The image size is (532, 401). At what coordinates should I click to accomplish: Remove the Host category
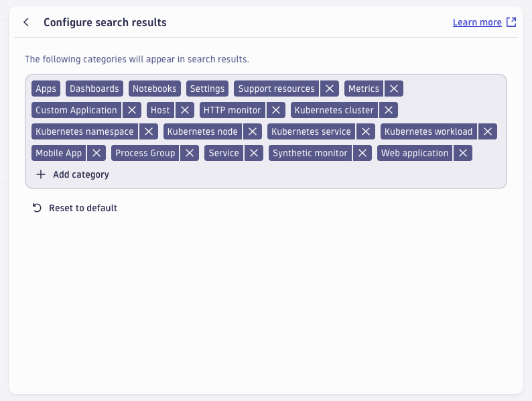tap(186, 110)
